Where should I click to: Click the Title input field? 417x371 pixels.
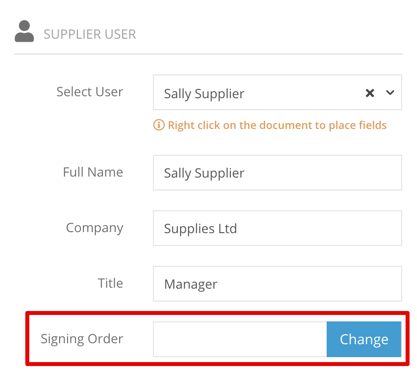coord(277,284)
